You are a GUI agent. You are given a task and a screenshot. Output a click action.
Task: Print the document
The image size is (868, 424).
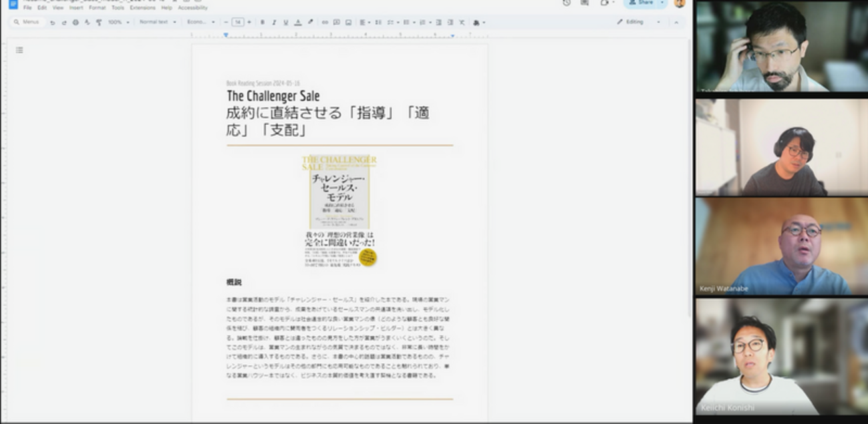tap(76, 22)
